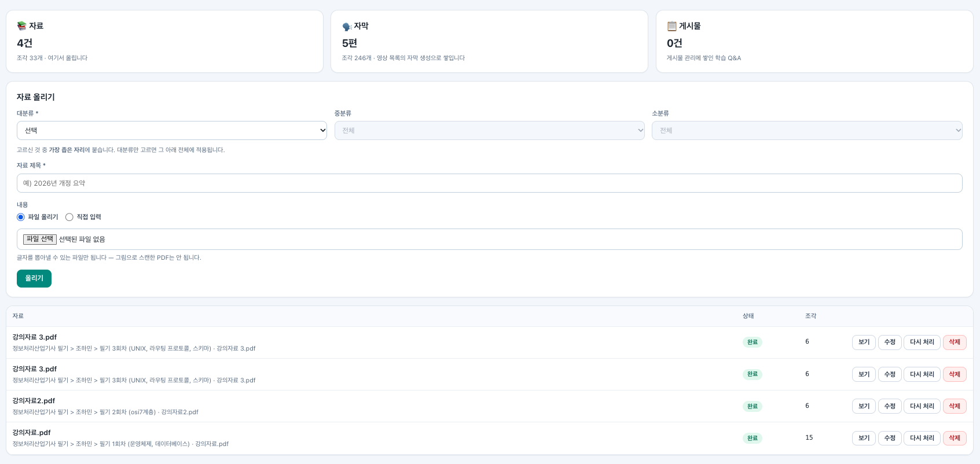Click the speaking head icon beside 자막
This screenshot has height=464, width=980.
tap(347, 27)
